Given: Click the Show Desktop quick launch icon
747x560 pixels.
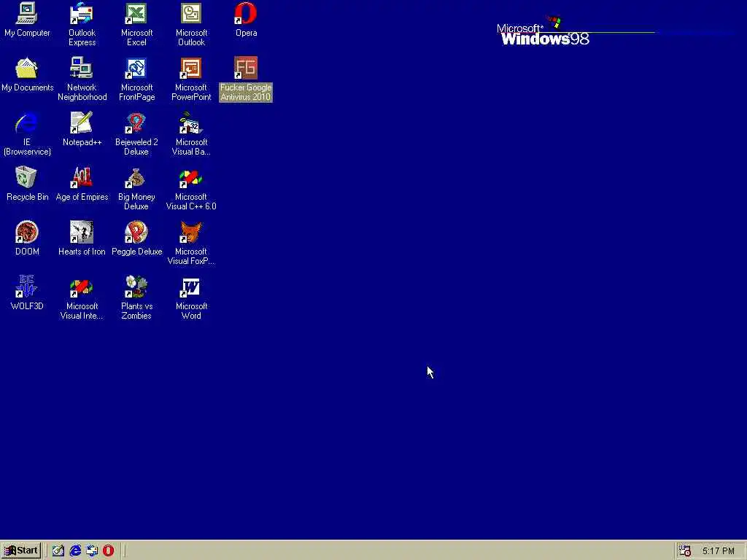Looking at the screenshot, I should pyautogui.click(x=58, y=551).
